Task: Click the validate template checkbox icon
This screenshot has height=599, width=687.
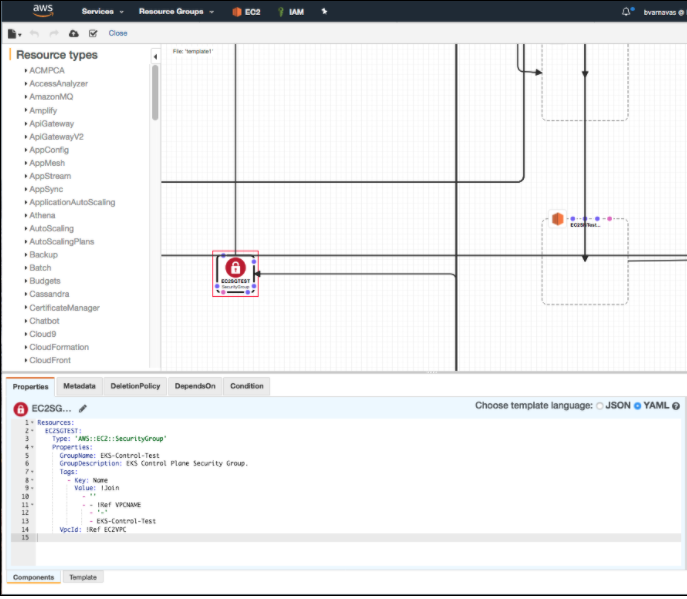Action: [93, 34]
